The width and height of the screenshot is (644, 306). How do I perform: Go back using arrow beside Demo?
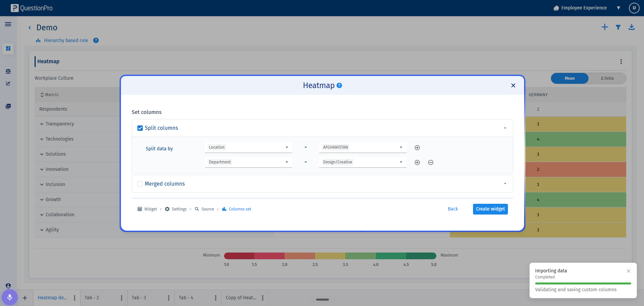click(30, 28)
